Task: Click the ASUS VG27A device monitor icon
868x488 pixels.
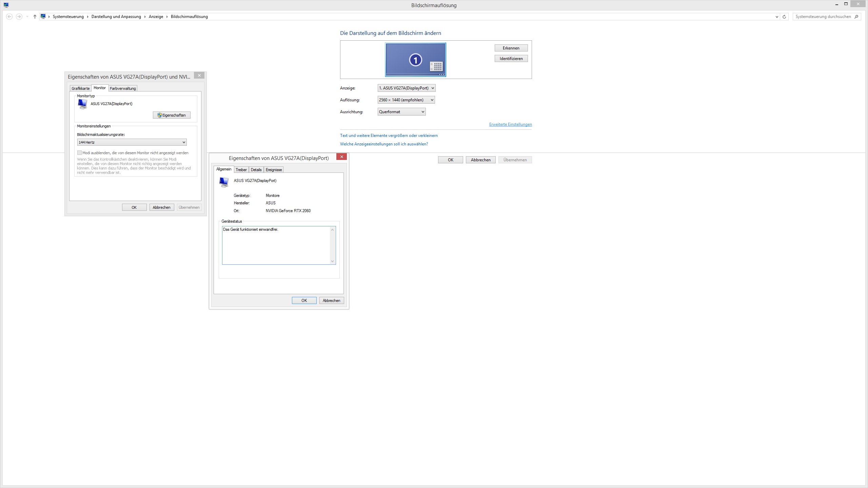Action: (x=224, y=182)
